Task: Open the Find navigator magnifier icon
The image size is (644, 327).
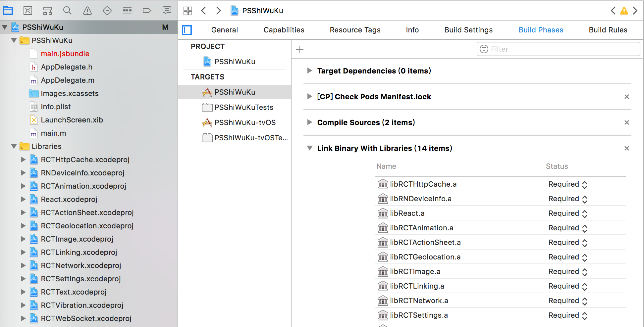Action: click(67, 11)
